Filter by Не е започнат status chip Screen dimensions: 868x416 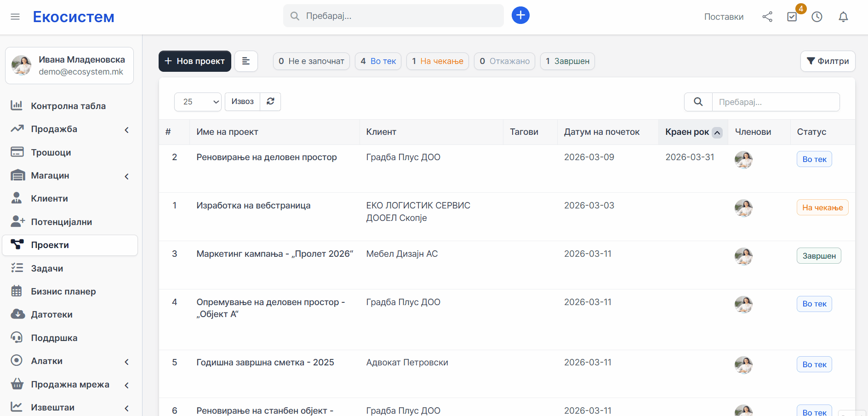click(311, 61)
